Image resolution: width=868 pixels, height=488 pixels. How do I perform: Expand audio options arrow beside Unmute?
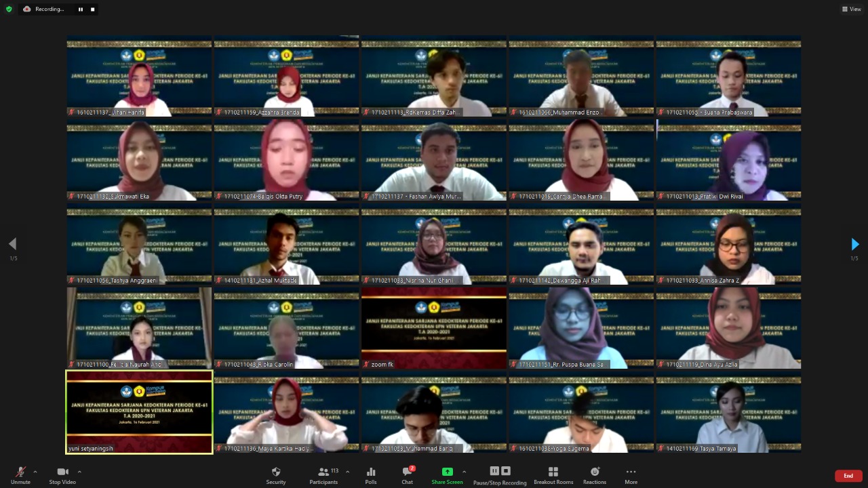tap(35, 472)
